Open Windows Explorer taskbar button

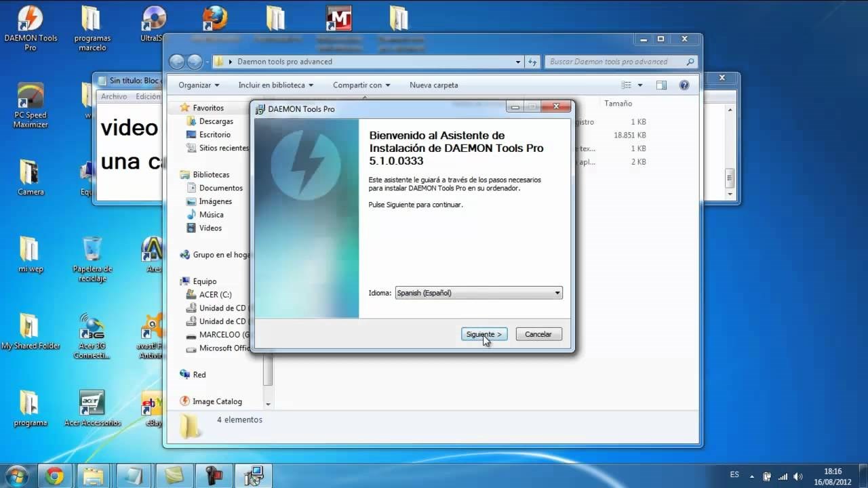(94, 476)
